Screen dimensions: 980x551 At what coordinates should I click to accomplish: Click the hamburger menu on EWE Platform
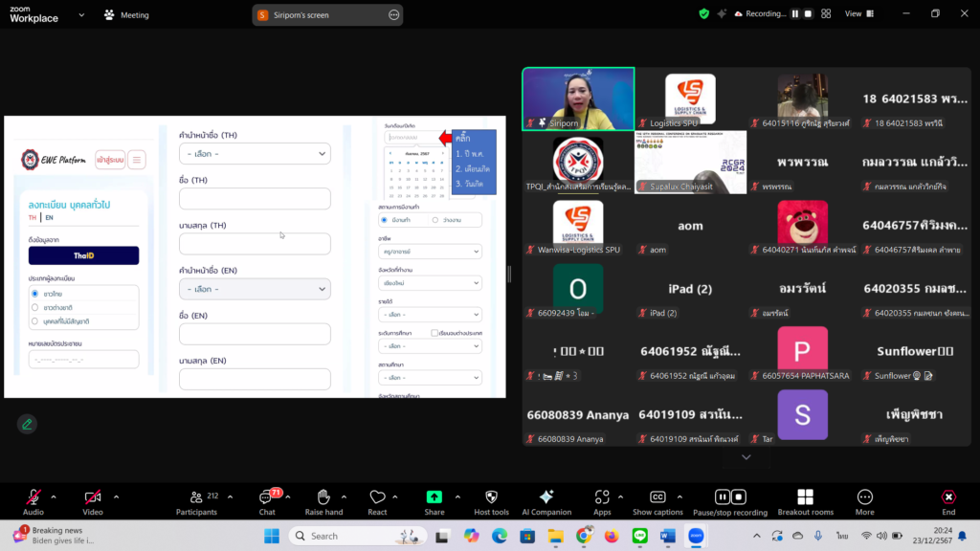coord(137,160)
